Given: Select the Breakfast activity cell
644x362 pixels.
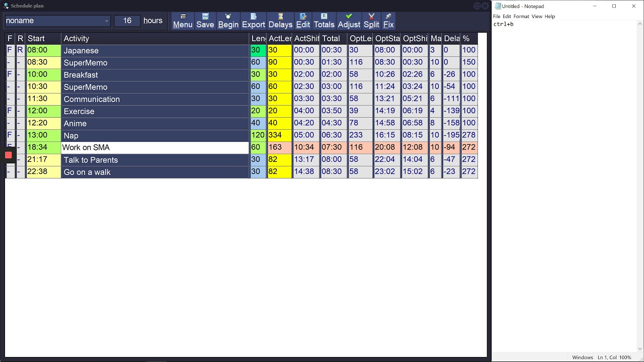Looking at the screenshot, I should pos(155,74).
